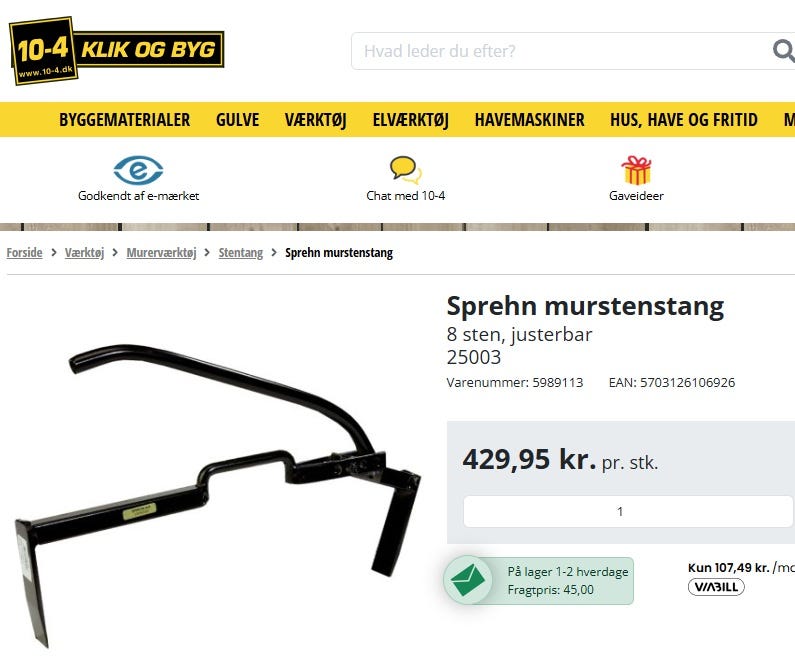795x663 pixels.
Task: Click the quantity input field
Action: [628, 511]
